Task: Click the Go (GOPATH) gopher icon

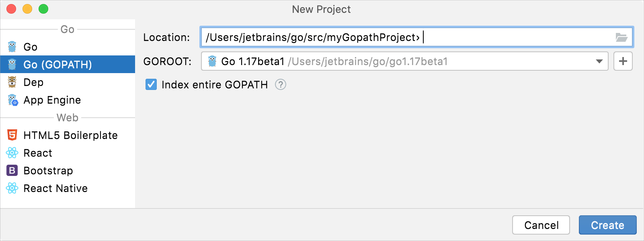Action: (x=12, y=65)
